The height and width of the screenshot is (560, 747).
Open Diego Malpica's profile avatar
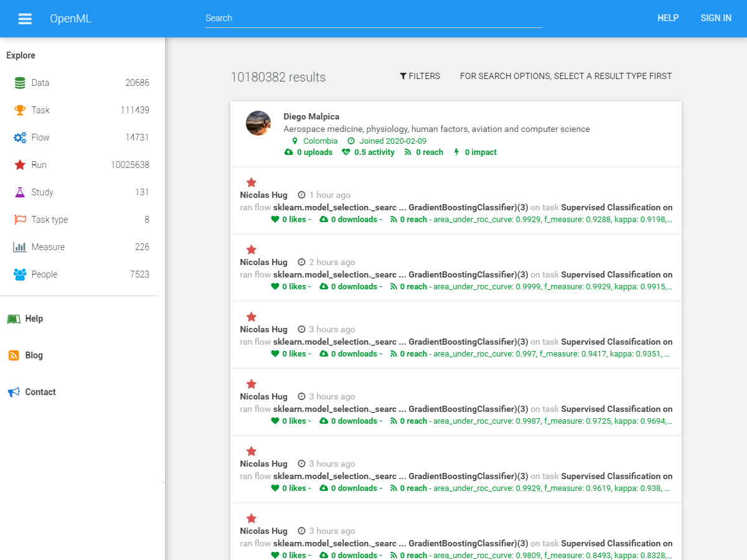(x=258, y=123)
